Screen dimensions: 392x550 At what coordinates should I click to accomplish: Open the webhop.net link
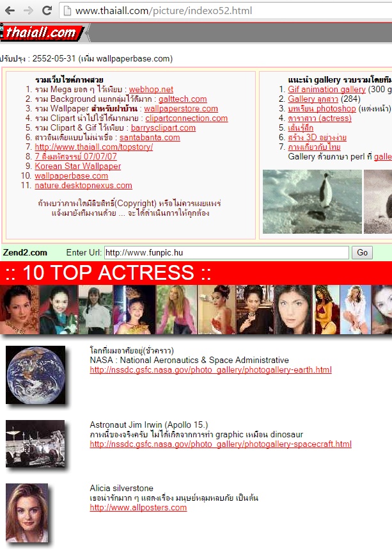151,90
